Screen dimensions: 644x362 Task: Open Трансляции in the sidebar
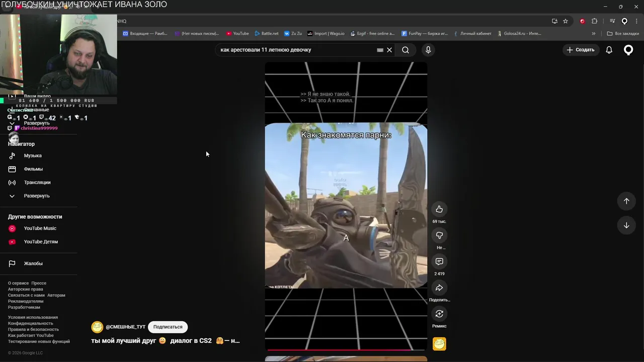coord(38,183)
